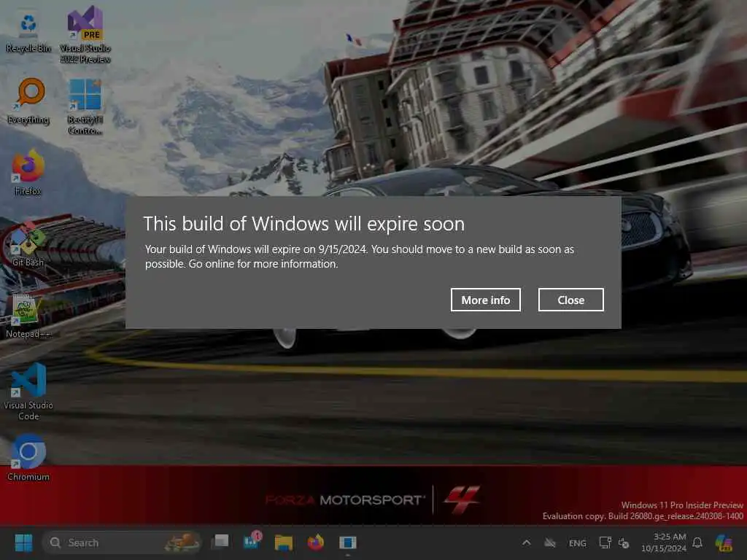Click the taskbar Search box
This screenshot has height=560, width=747.
point(122,542)
